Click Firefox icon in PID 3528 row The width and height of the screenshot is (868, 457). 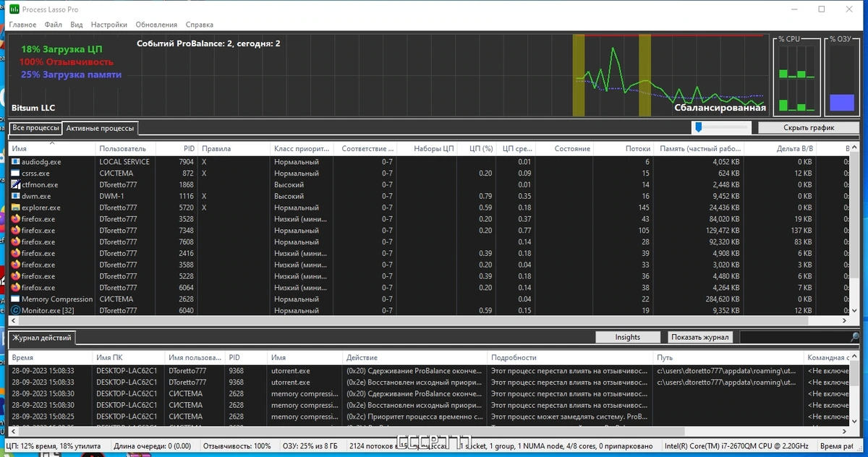pyautogui.click(x=15, y=219)
